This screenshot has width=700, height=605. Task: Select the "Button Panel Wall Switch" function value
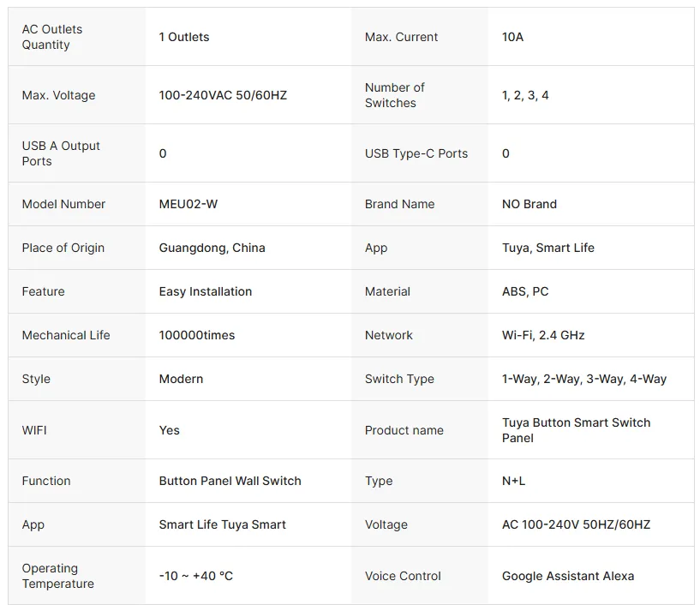230,481
